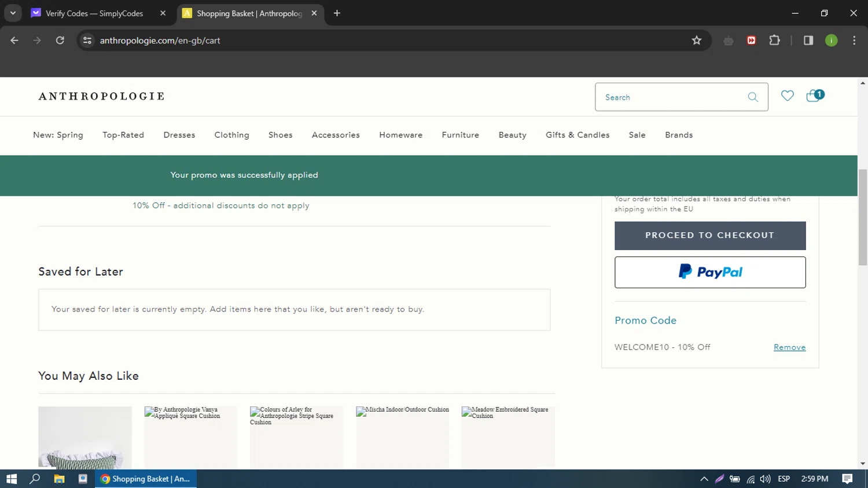868x488 pixels.
Task: Pay with the PayPal button
Action: 710,272
